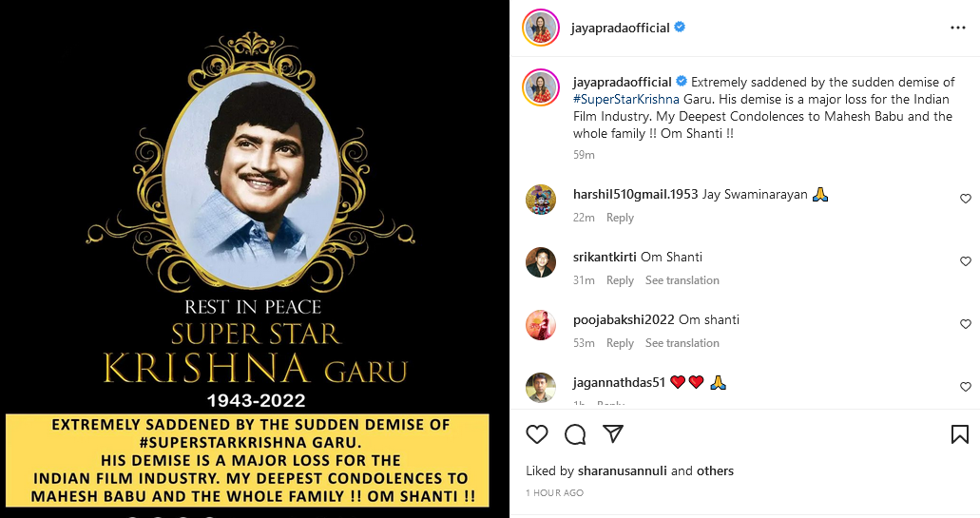See translation of srikantkirti's comment

pyautogui.click(x=682, y=280)
